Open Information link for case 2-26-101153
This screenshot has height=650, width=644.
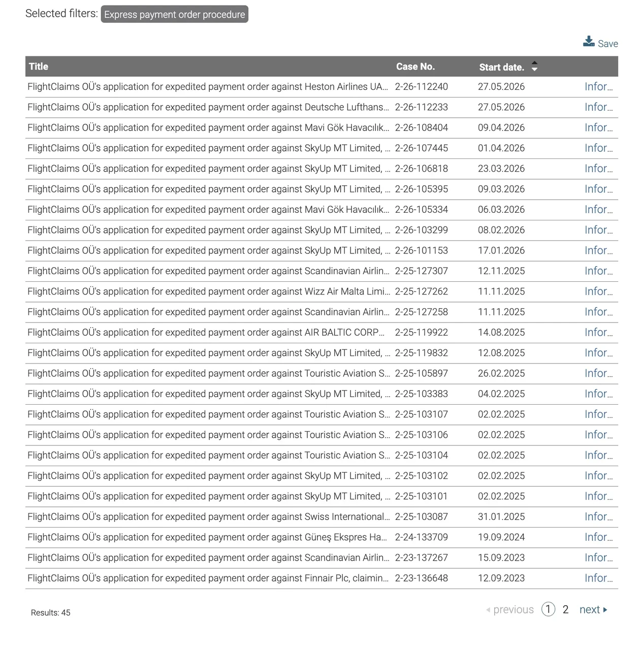point(598,250)
